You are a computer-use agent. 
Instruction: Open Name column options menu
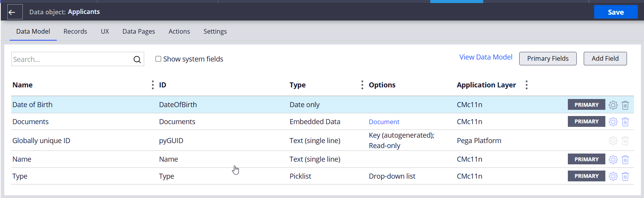(x=153, y=85)
